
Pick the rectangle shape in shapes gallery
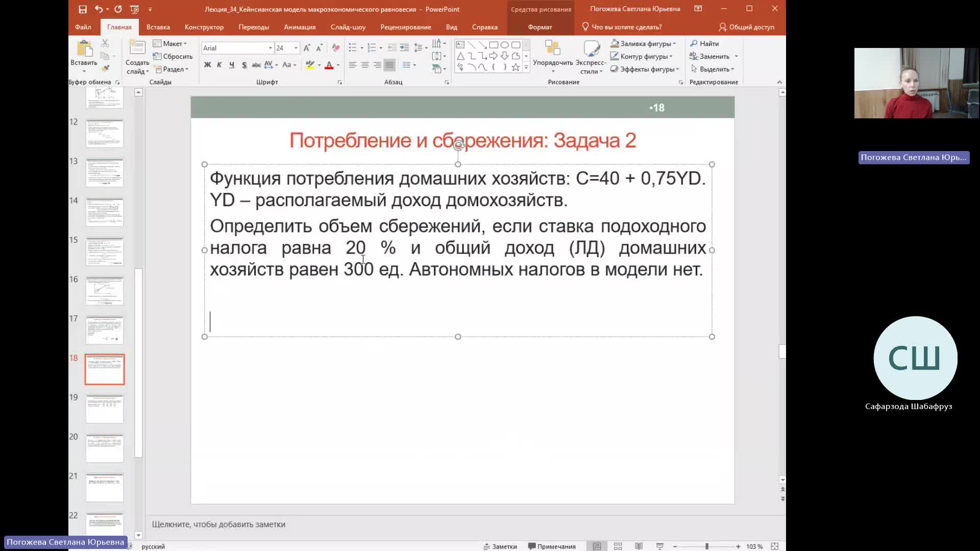pyautogui.click(x=494, y=44)
